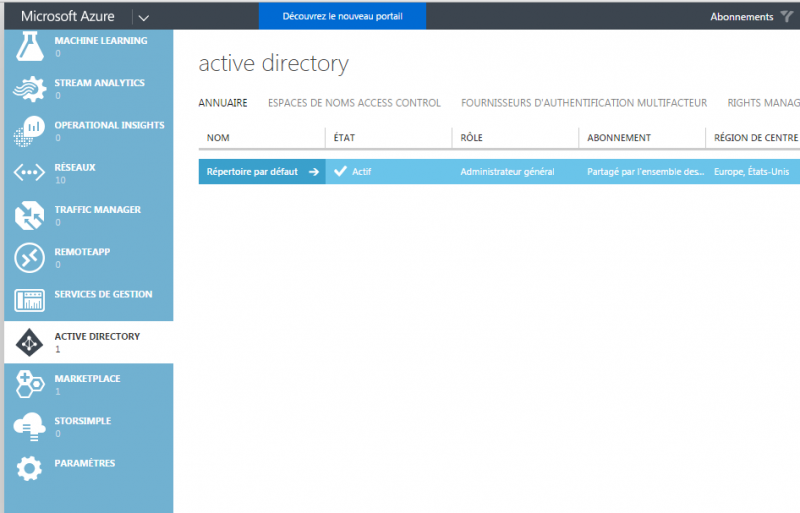Select TRAFFIC MANAGER sidebar label
The width and height of the screenshot is (800, 513).
point(98,210)
